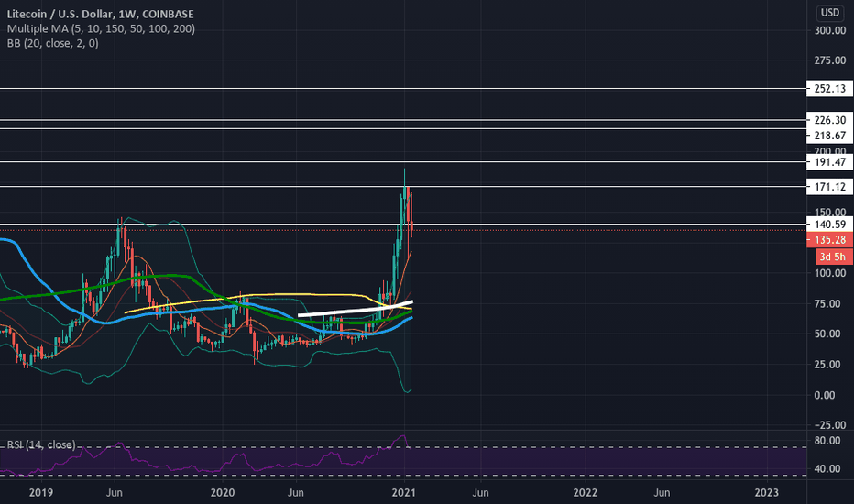Click the 2019 date on time axis
The width and height of the screenshot is (854, 504).
click(x=41, y=493)
